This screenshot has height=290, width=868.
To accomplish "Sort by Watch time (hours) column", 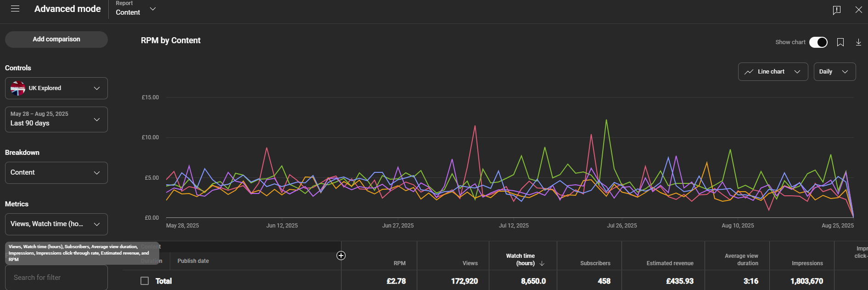I will tap(521, 260).
